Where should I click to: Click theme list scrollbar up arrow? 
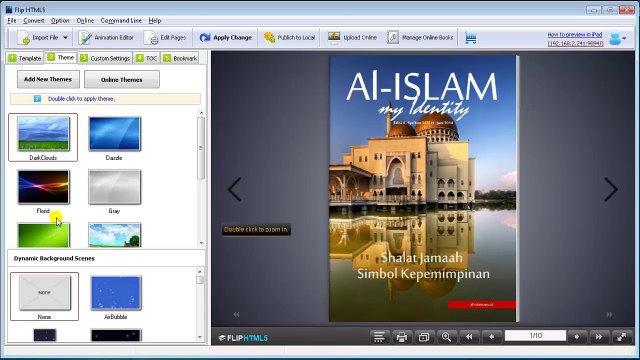[x=201, y=113]
